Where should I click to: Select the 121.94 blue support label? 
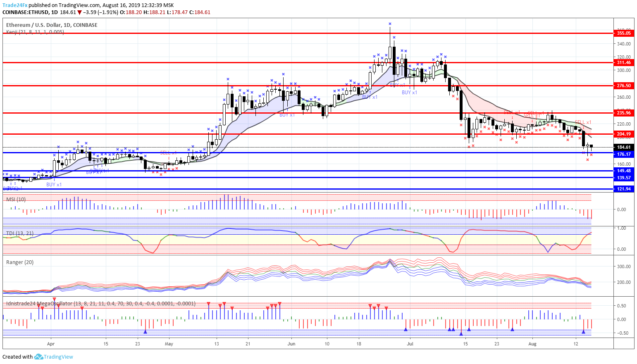click(624, 189)
